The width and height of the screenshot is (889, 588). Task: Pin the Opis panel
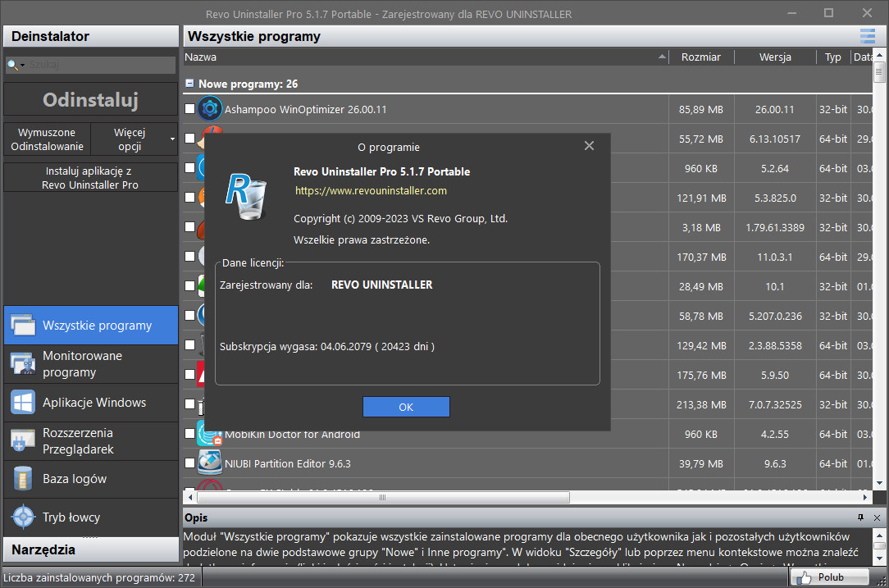point(860,517)
